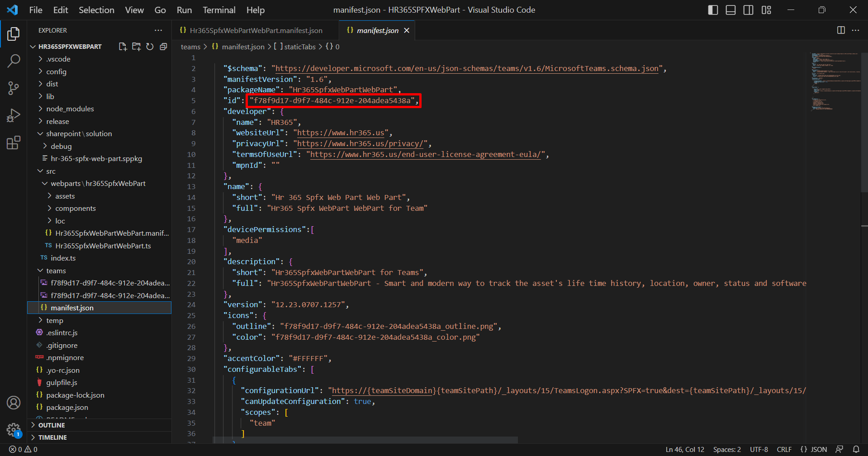Click the Spaces: 2 indentation setting
The height and width of the screenshot is (456, 868).
coord(727,449)
